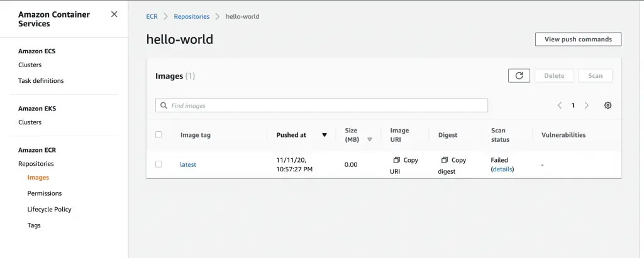
Task: Open Repositories in sidebar
Action: [x=36, y=164]
